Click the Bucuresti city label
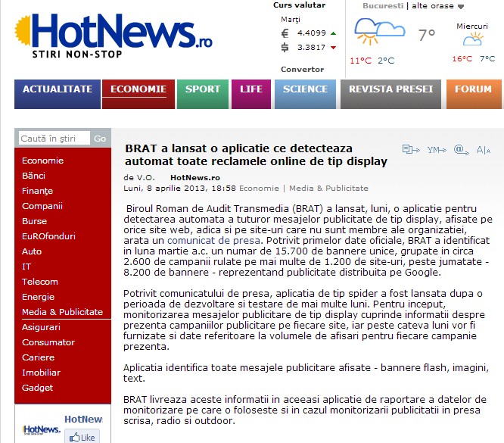 [383, 6]
